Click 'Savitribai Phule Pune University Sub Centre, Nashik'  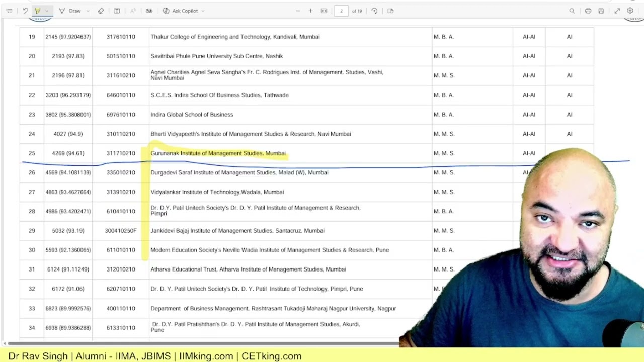click(217, 56)
